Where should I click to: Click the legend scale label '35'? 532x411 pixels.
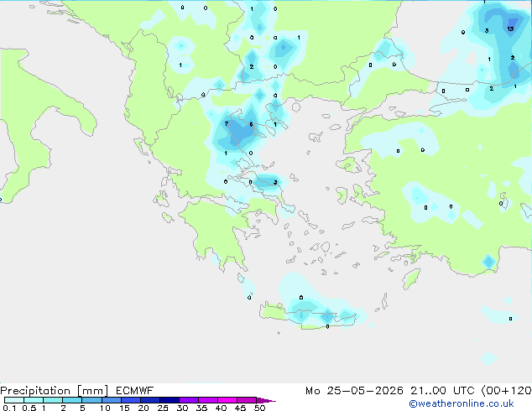pyautogui.click(x=201, y=408)
